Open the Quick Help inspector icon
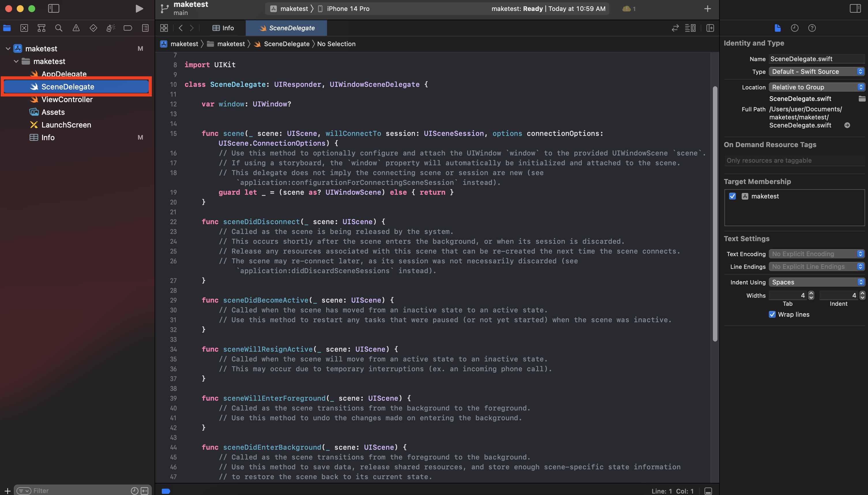Screen dimensions: 868x495 pos(811,28)
